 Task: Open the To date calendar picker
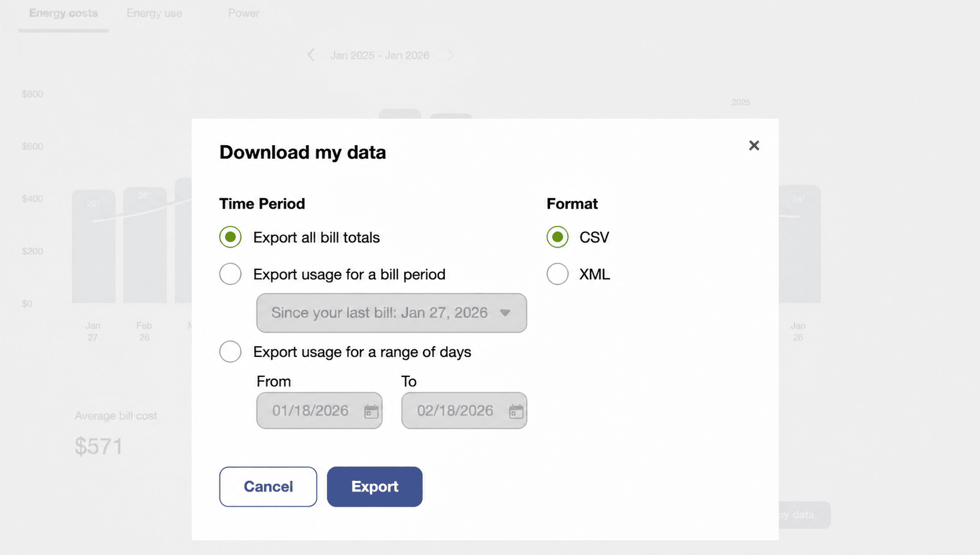pos(516,411)
